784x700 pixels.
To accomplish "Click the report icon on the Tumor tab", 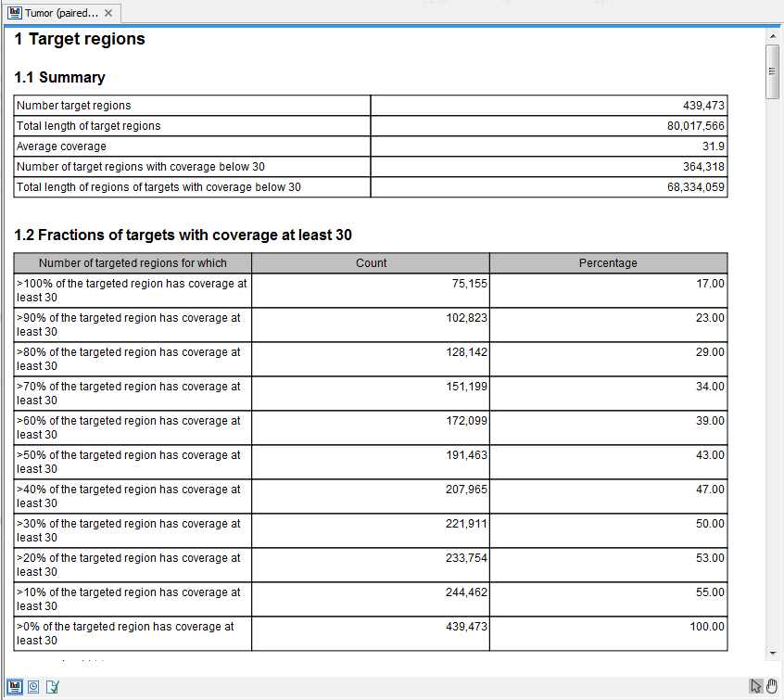I will tap(16, 13).
